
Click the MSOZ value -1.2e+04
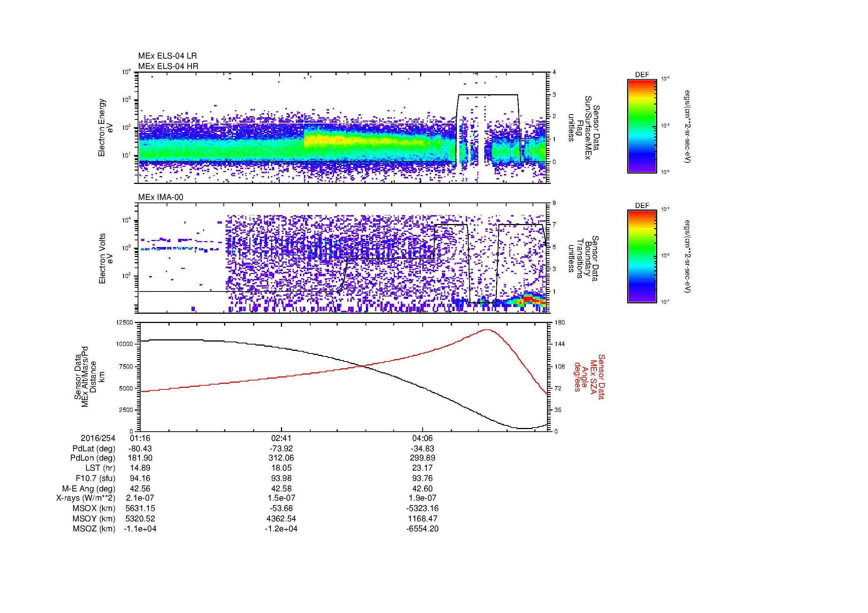[281, 529]
